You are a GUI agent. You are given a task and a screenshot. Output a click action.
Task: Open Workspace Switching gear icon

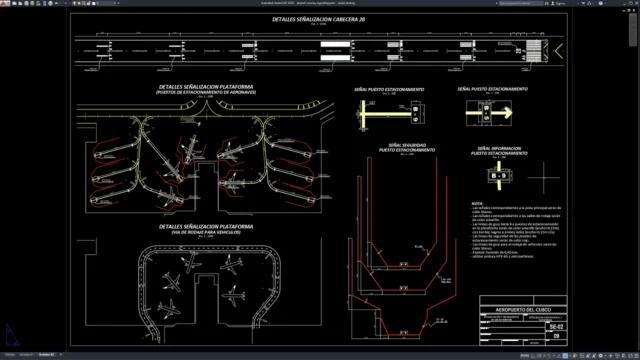(600, 356)
